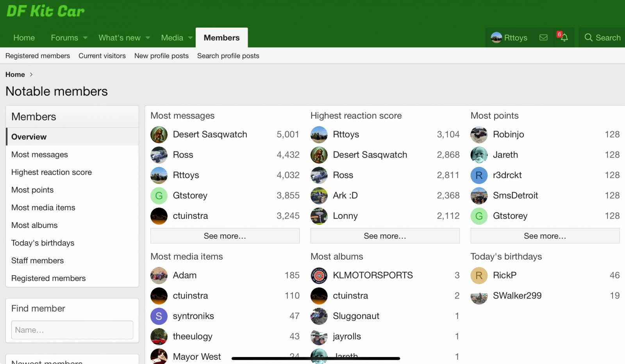Expand the Forums dropdown arrow
The height and width of the screenshot is (364, 625).
pyautogui.click(x=85, y=38)
